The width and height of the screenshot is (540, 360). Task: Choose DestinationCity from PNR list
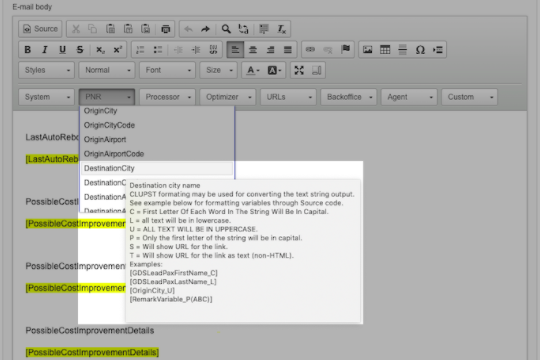[157, 168]
